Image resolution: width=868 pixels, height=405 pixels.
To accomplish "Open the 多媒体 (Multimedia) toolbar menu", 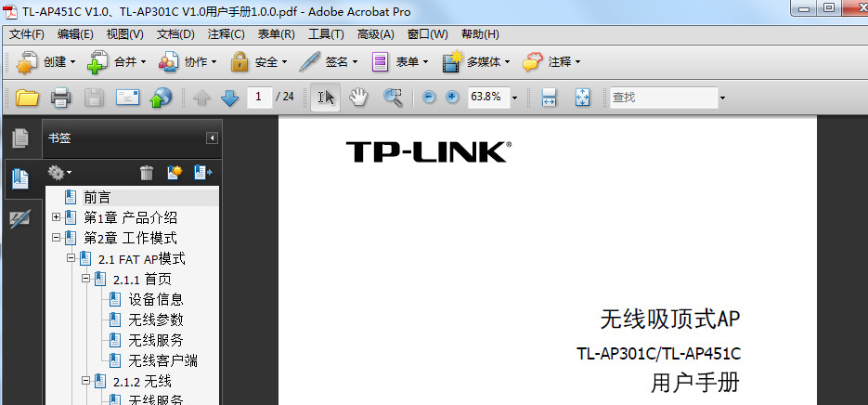I will pos(475,62).
